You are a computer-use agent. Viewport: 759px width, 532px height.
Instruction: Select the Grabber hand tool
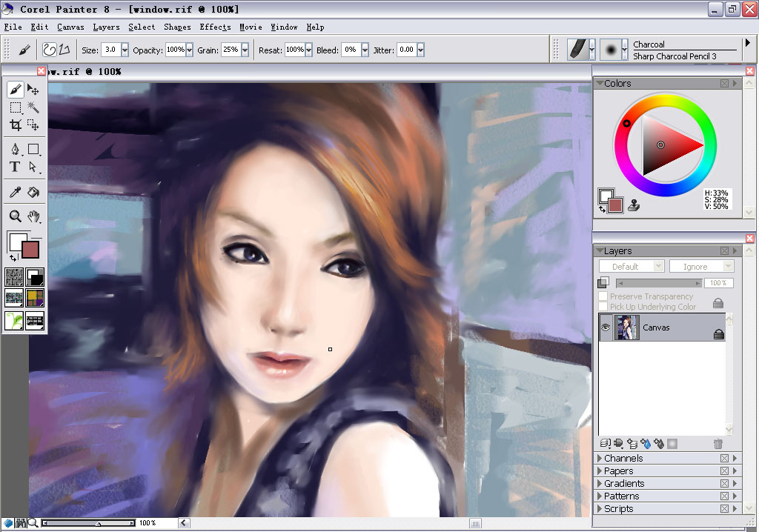tap(33, 216)
